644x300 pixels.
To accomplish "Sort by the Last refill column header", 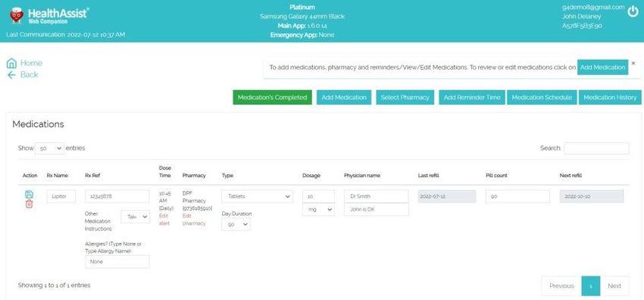I will point(428,175).
